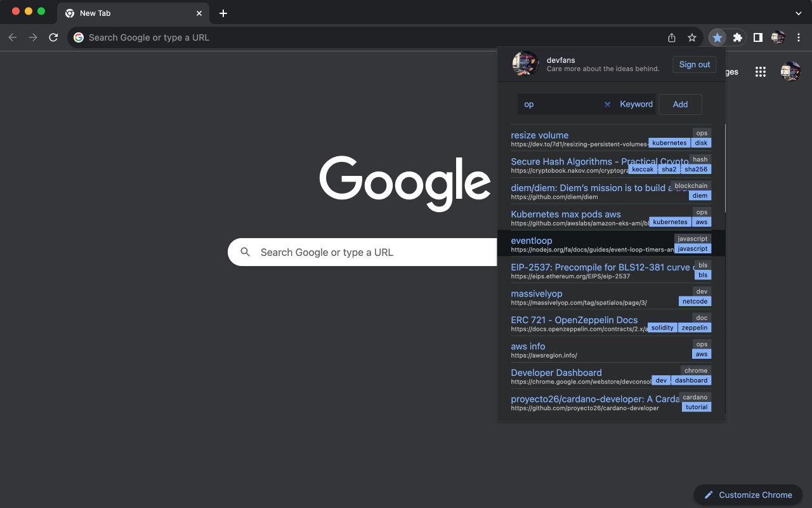Click the "aws" tag in Kubernetes max pods row
The height and width of the screenshot is (508, 812).
701,222
